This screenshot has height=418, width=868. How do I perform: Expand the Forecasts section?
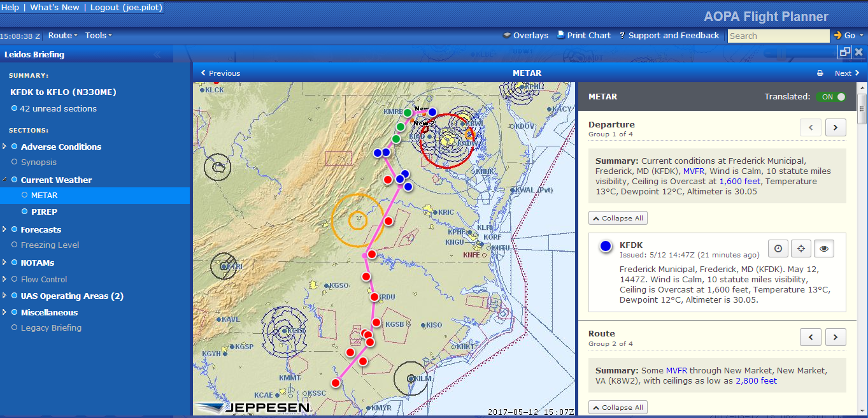pyautogui.click(x=5, y=229)
